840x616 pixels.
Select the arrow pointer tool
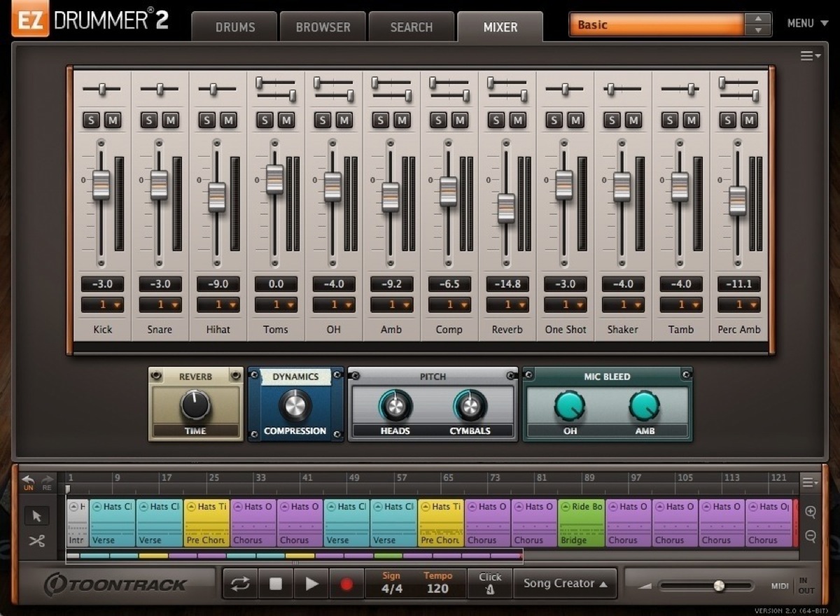[x=37, y=517]
